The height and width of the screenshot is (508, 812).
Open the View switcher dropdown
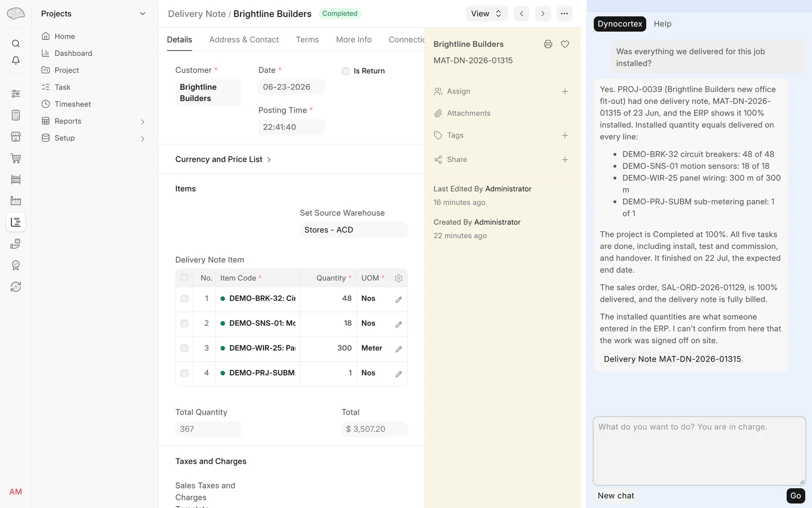487,14
